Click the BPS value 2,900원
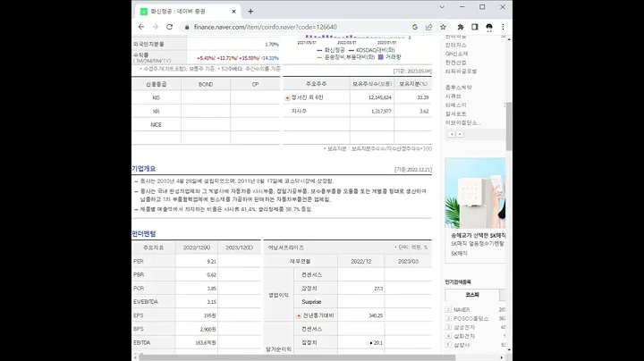 208,329
